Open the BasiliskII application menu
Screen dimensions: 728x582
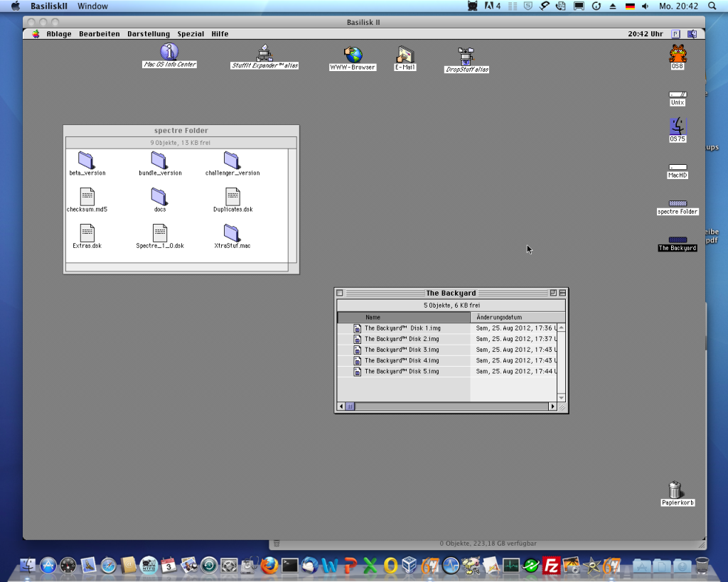click(49, 6)
